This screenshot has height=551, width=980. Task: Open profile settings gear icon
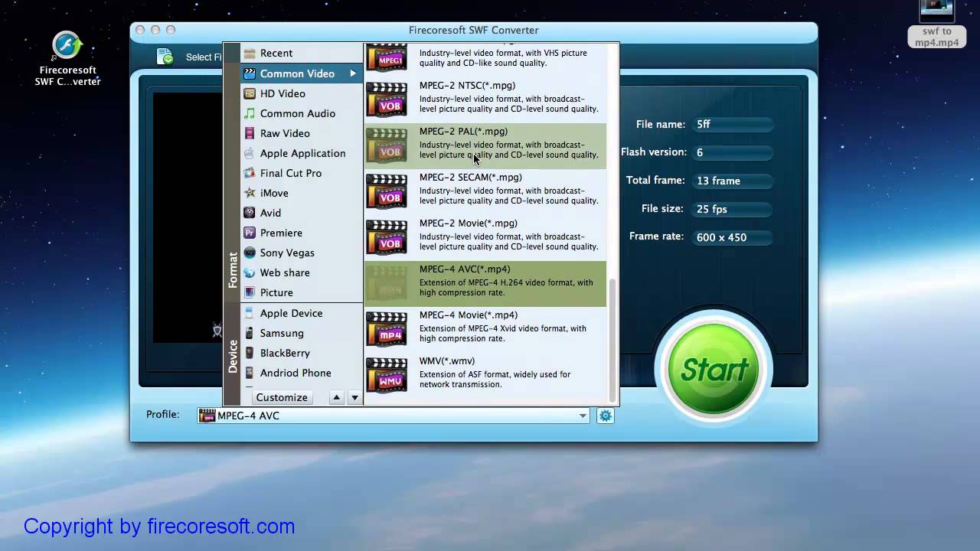click(x=606, y=416)
